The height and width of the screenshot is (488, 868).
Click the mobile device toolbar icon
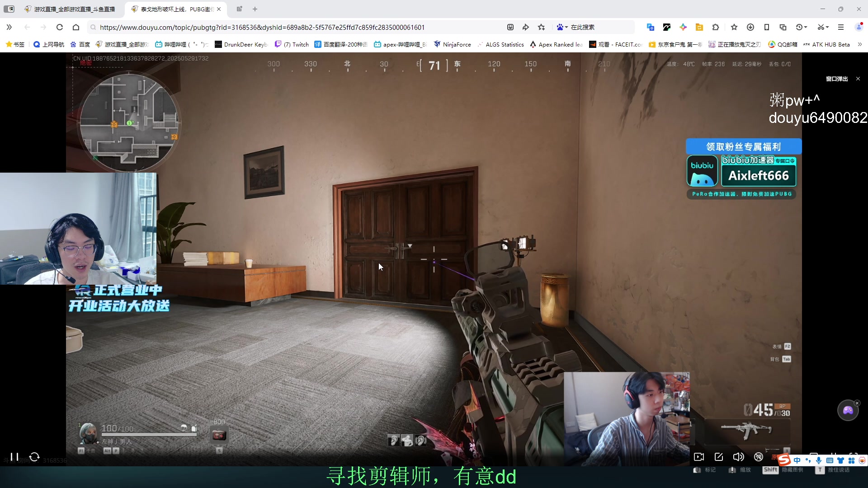pos(767,27)
